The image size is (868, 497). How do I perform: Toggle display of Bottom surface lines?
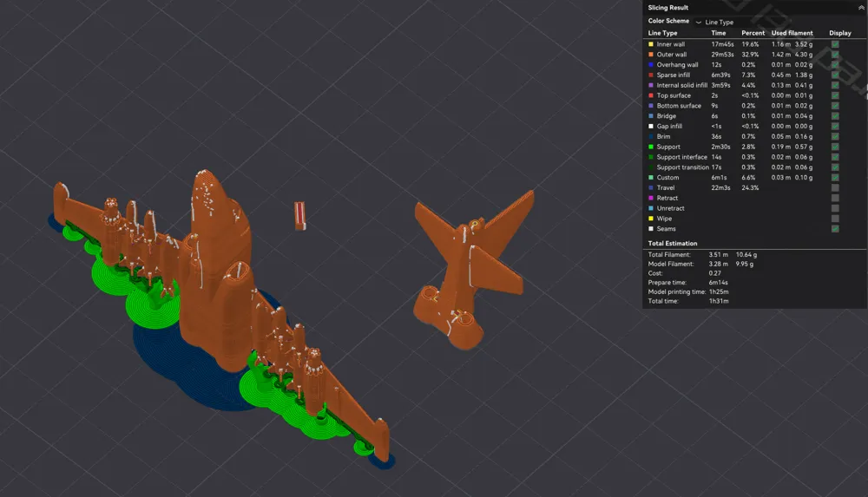[835, 106]
